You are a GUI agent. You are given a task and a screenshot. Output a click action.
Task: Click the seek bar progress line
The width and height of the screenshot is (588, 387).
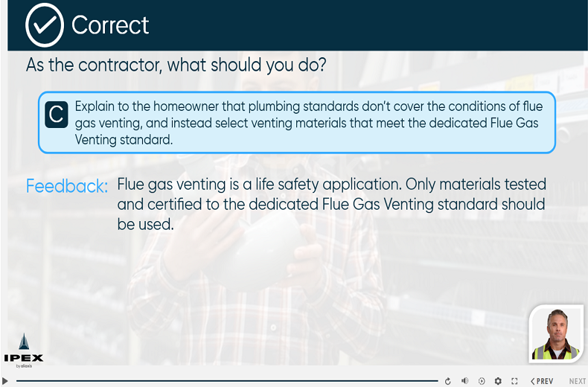223,381
